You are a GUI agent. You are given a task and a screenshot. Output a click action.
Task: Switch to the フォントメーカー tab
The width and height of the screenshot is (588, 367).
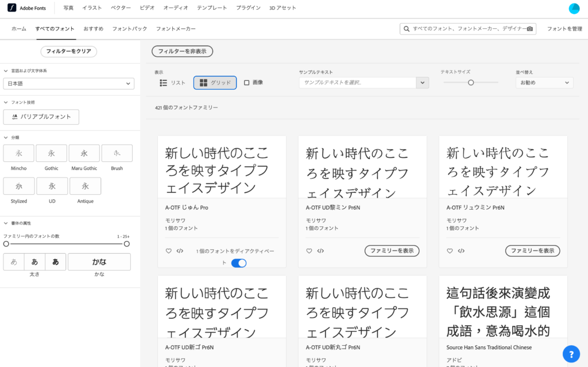tap(176, 29)
